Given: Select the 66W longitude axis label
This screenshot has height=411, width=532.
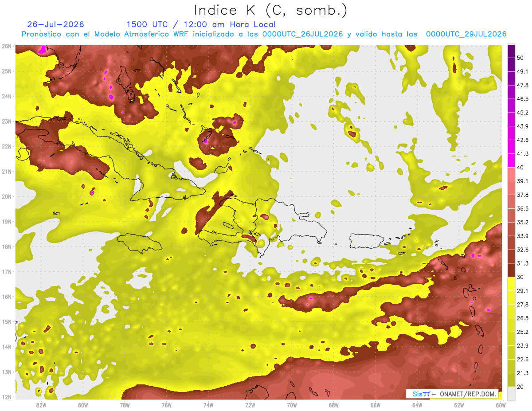Looking at the screenshot, I should (x=376, y=405).
